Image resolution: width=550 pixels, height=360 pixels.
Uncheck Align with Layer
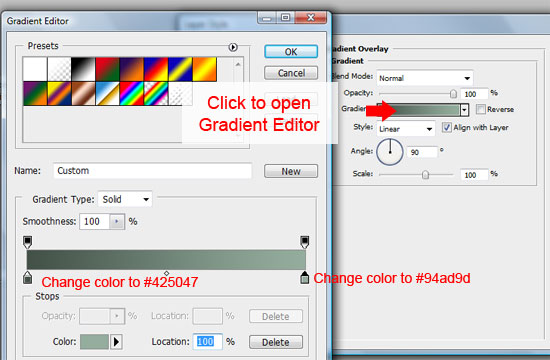click(447, 127)
